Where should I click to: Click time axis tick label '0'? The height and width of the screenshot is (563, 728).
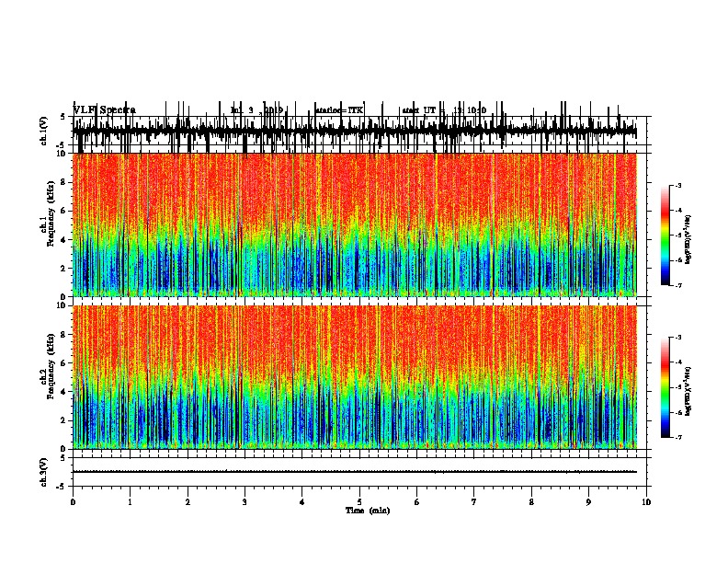point(73,502)
